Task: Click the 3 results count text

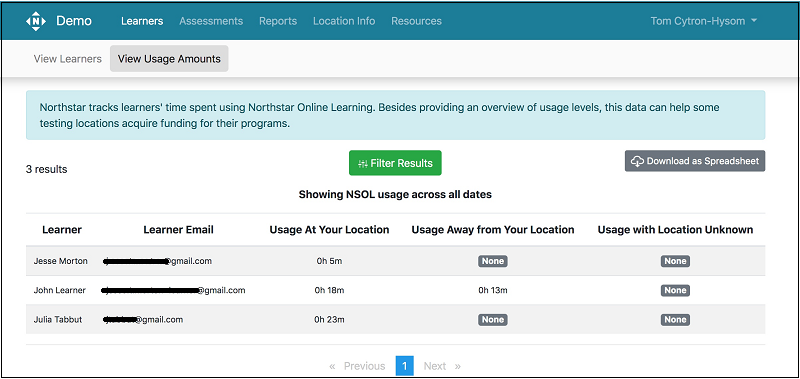Action: 46,169
